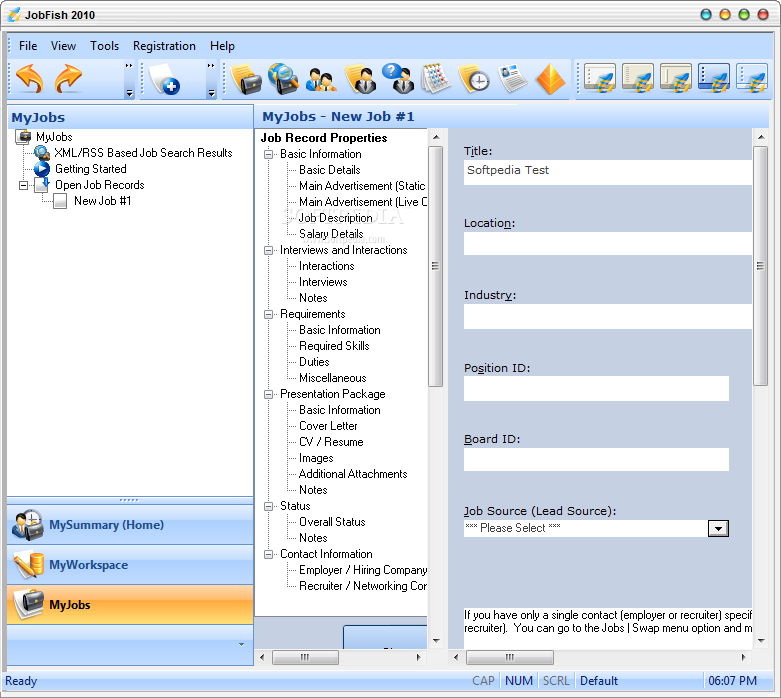Click the question mark person toolbar icon
The image size is (781, 698).
[398, 79]
